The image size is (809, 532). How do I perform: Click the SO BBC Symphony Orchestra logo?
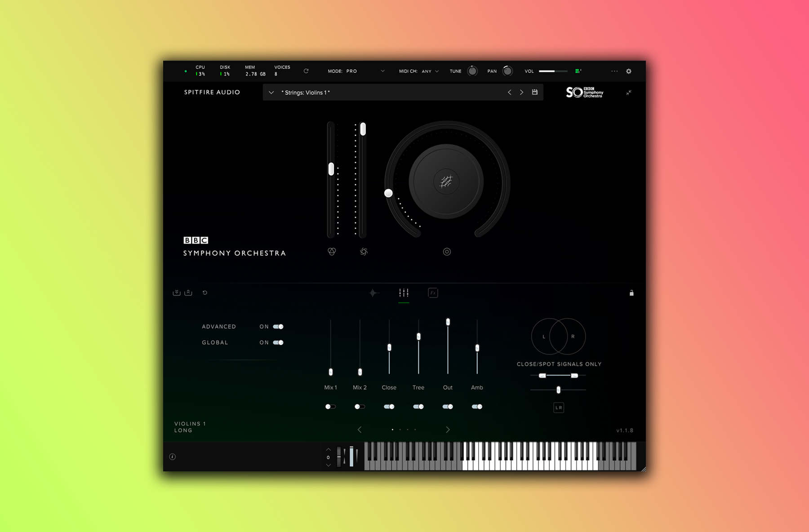click(x=585, y=92)
